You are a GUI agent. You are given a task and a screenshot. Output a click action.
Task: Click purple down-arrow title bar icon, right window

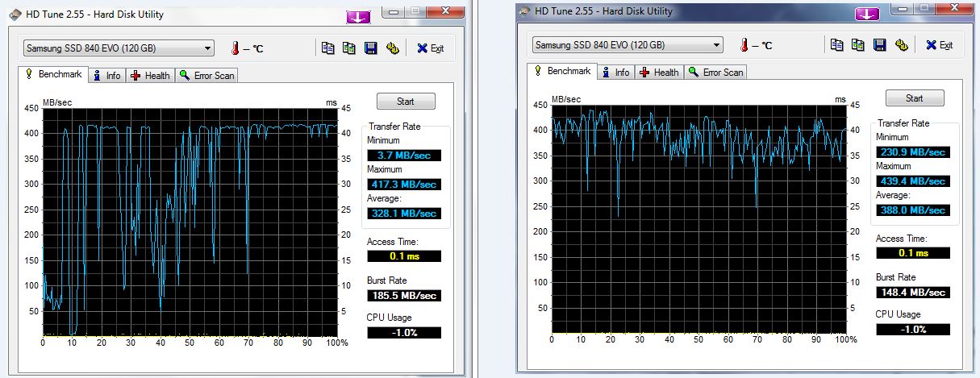pyautogui.click(x=868, y=14)
